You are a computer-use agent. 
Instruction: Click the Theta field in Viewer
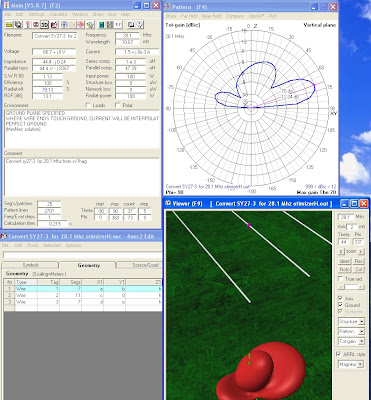click(x=344, y=242)
